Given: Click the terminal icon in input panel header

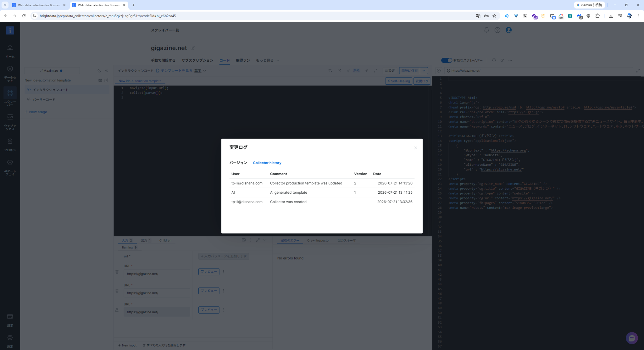Looking at the screenshot, I should (x=244, y=240).
